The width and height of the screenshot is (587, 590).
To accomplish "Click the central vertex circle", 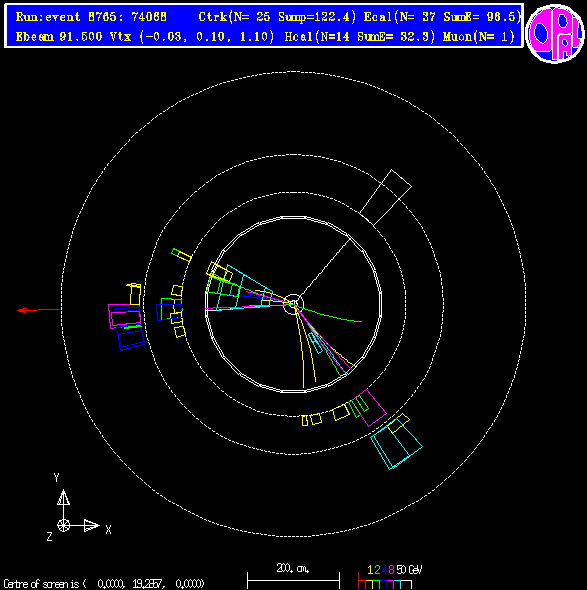I will point(293,304).
